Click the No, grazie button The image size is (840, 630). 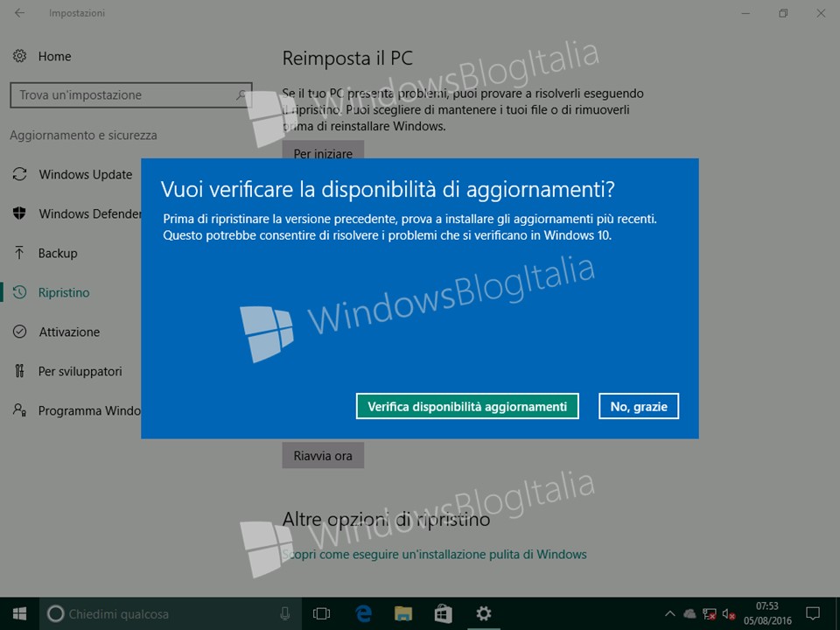[x=639, y=406]
